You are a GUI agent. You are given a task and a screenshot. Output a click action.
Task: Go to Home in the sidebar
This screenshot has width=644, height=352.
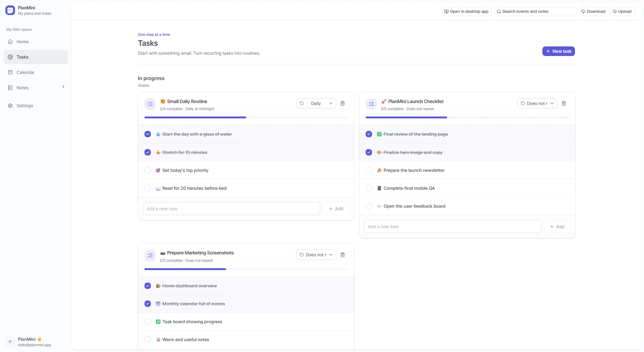36,42
